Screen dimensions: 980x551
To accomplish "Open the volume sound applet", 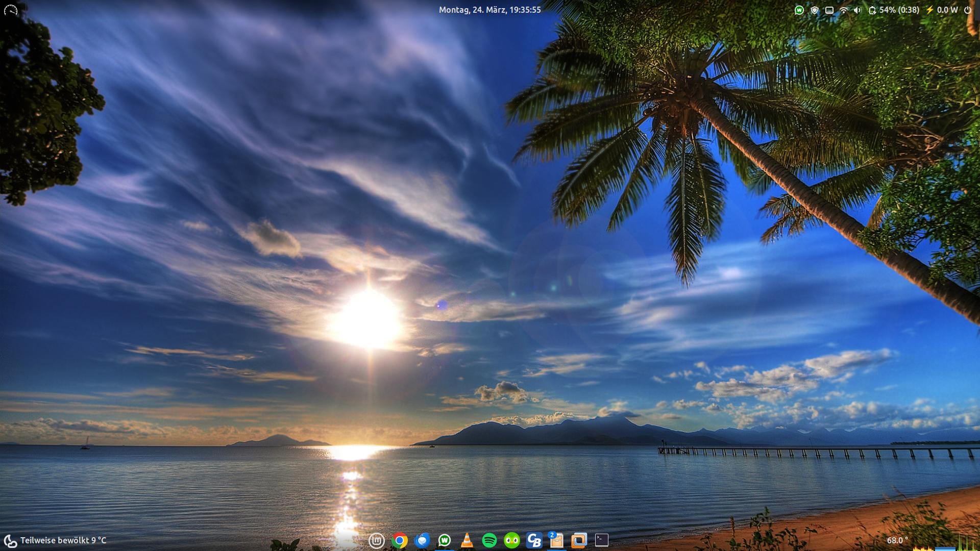I will click(x=857, y=10).
